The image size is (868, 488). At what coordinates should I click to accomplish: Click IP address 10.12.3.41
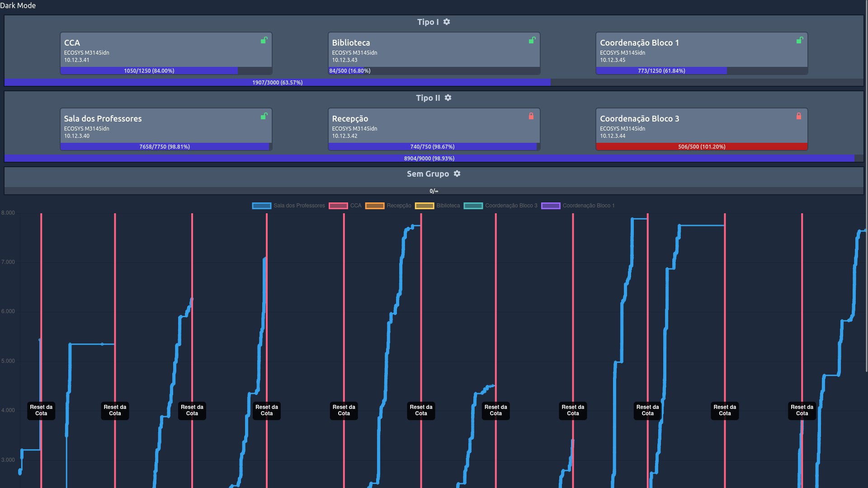click(x=76, y=60)
